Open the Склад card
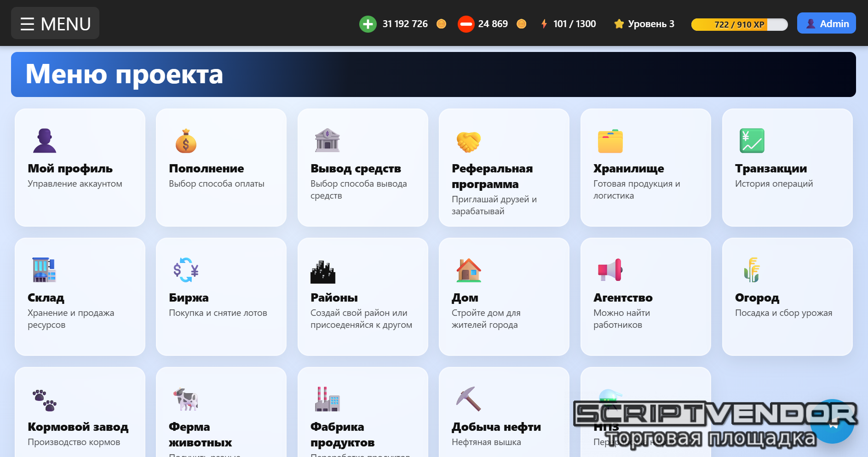This screenshot has width=868, height=457. tap(80, 297)
